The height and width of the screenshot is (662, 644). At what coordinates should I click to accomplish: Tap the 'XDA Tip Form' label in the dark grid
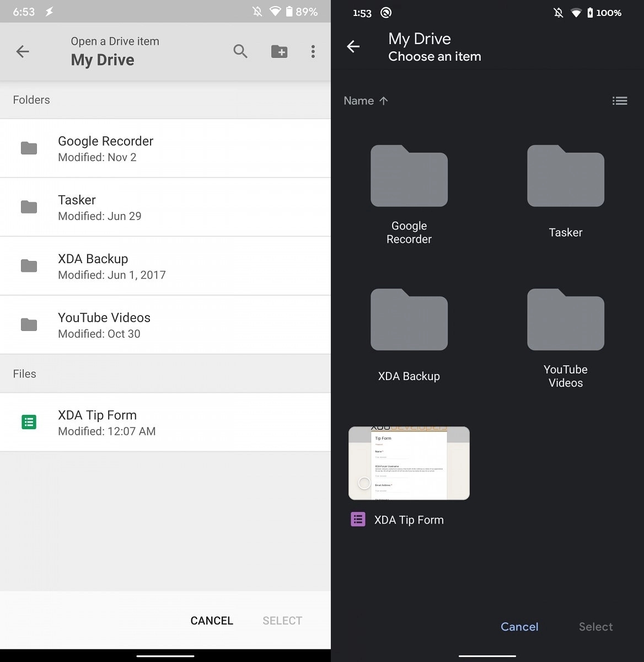[409, 520]
